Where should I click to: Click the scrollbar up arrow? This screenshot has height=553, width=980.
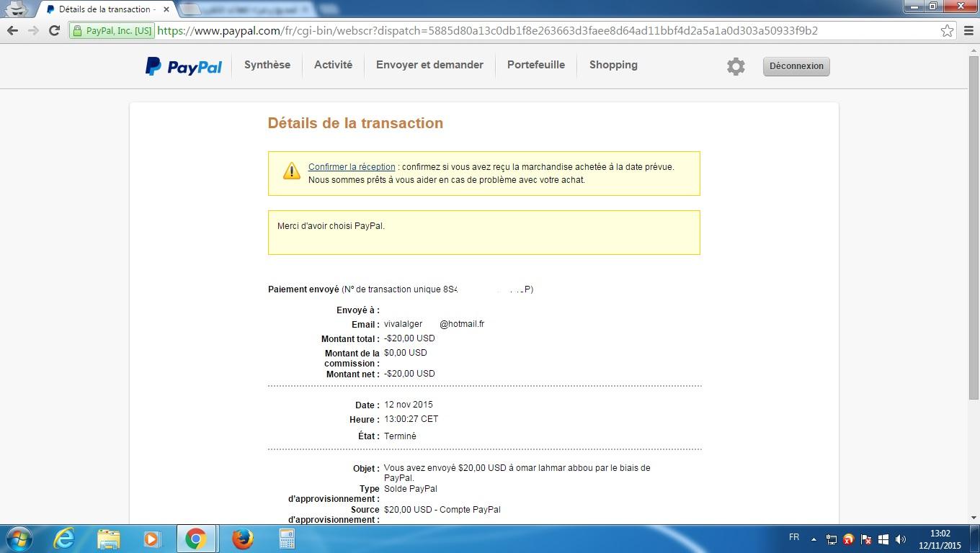tap(974, 50)
